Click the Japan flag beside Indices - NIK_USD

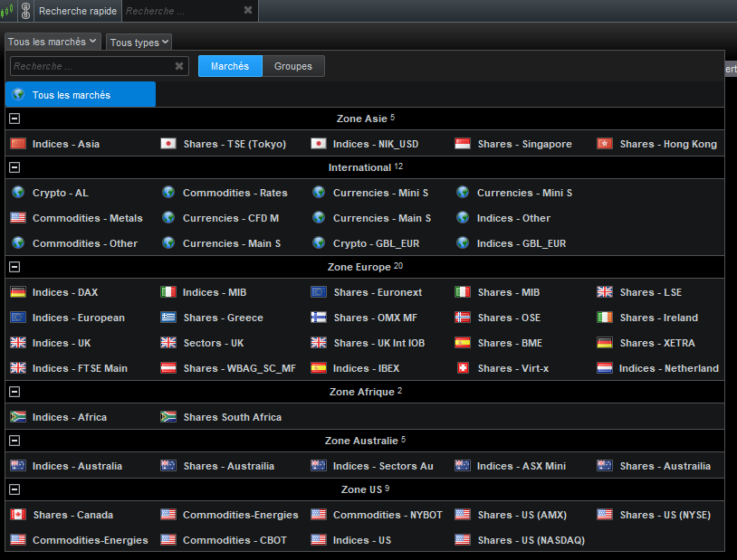(319, 143)
